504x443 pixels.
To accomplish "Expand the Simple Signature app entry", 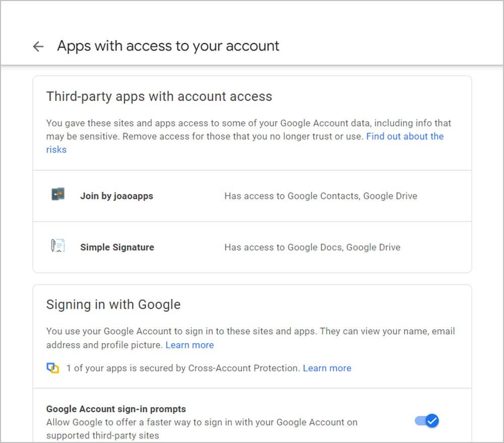I will [x=117, y=247].
